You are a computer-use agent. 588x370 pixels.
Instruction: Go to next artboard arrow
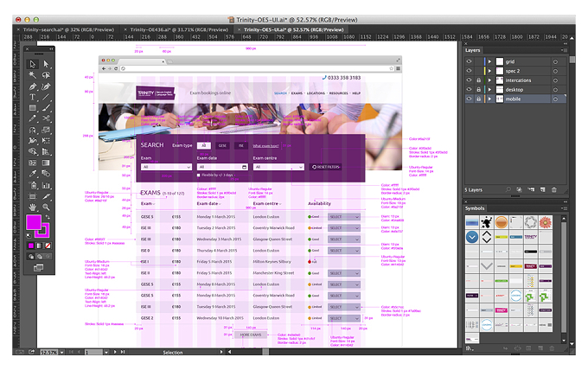tap(115, 353)
